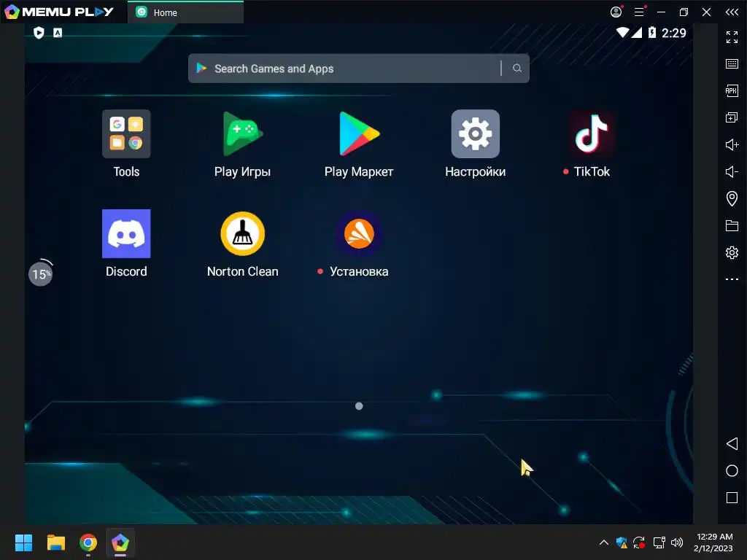Image resolution: width=747 pixels, height=560 pixels.
Task: Select the Home tab
Action: coord(186,12)
